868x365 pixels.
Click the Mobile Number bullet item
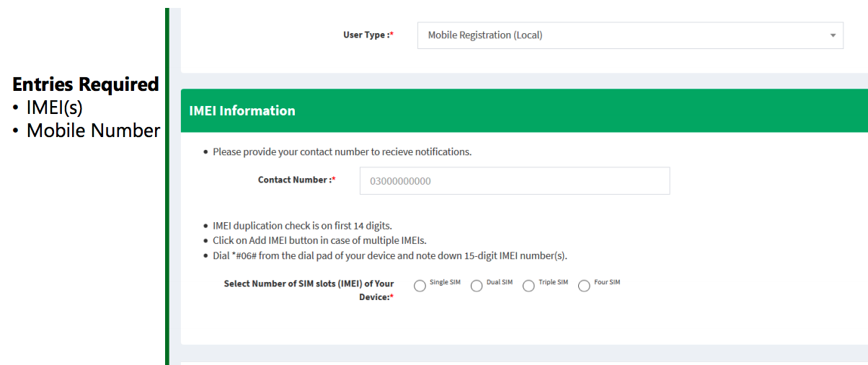pos(93,131)
